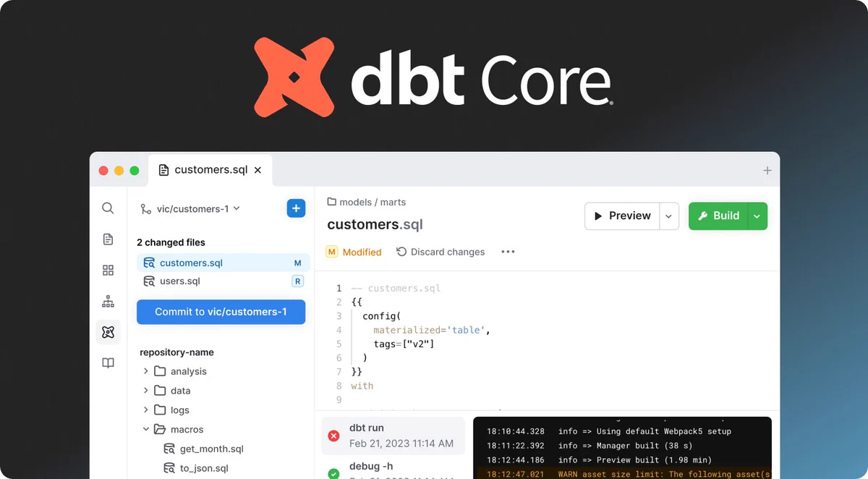Image resolution: width=868 pixels, height=479 pixels.
Task: Click the M status badge on customers.sql
Action: [x=297, y=263]
